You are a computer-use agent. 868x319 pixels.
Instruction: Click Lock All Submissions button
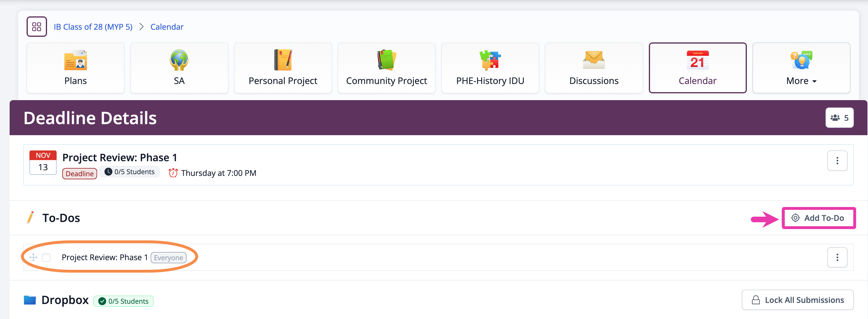click(797, 300)
